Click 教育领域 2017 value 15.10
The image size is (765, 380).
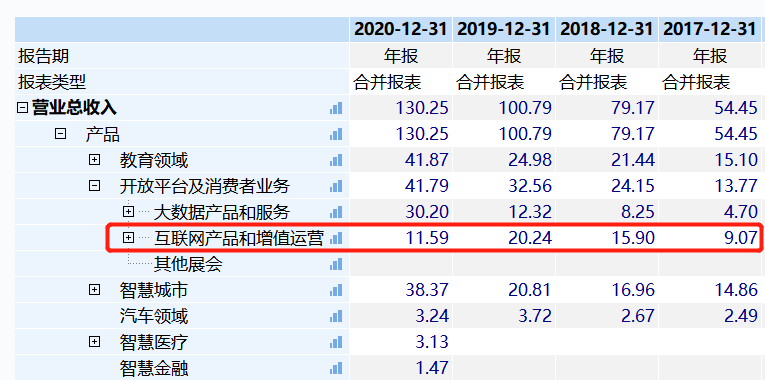click(736, 160)
